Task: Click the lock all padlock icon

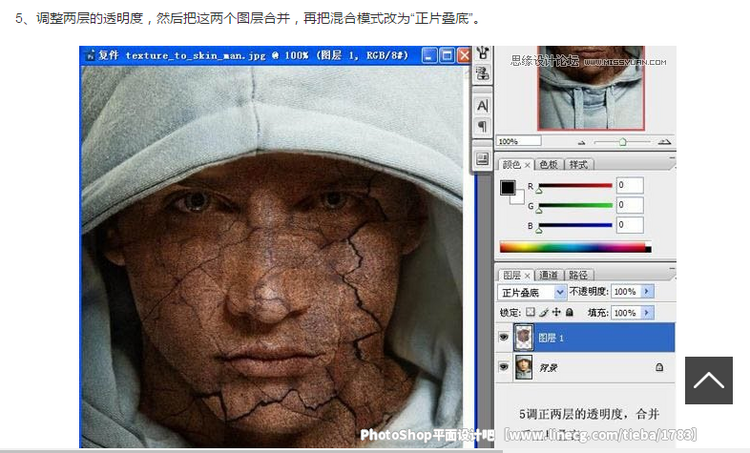Action: (x=568, y=313)
